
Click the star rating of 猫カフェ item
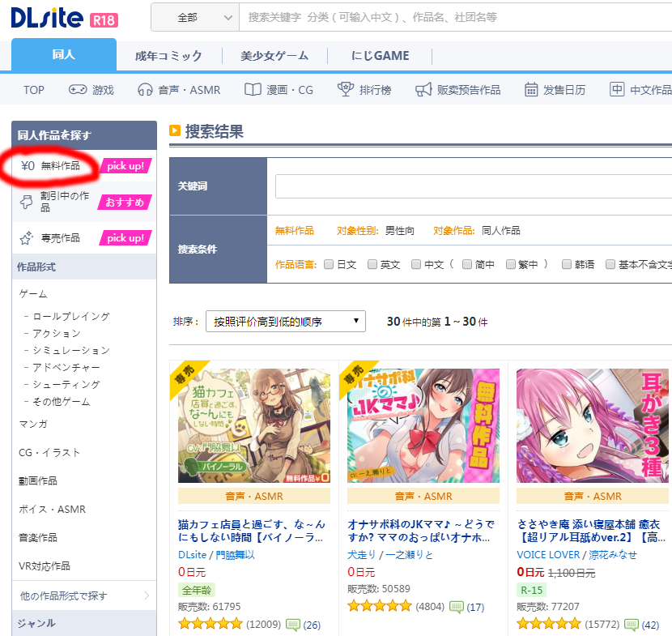pyautogui.click(x=211, y=624)
